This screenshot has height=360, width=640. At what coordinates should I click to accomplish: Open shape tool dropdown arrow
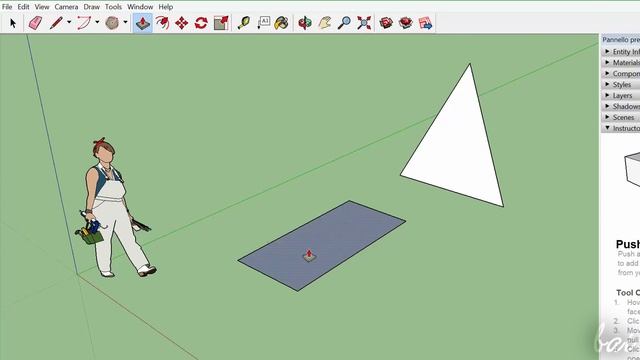(125, 22)
